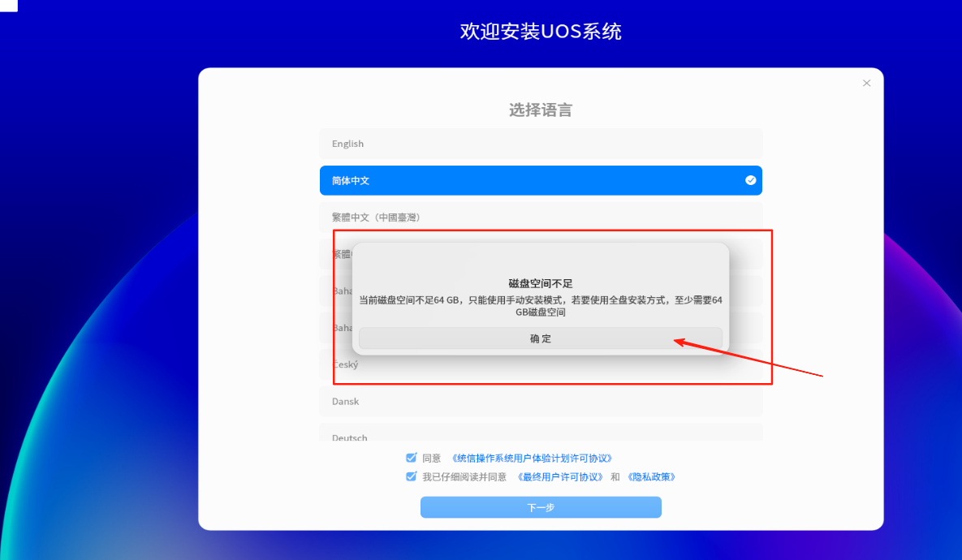Open 最终用户许可协议 link

pos(559,476)
